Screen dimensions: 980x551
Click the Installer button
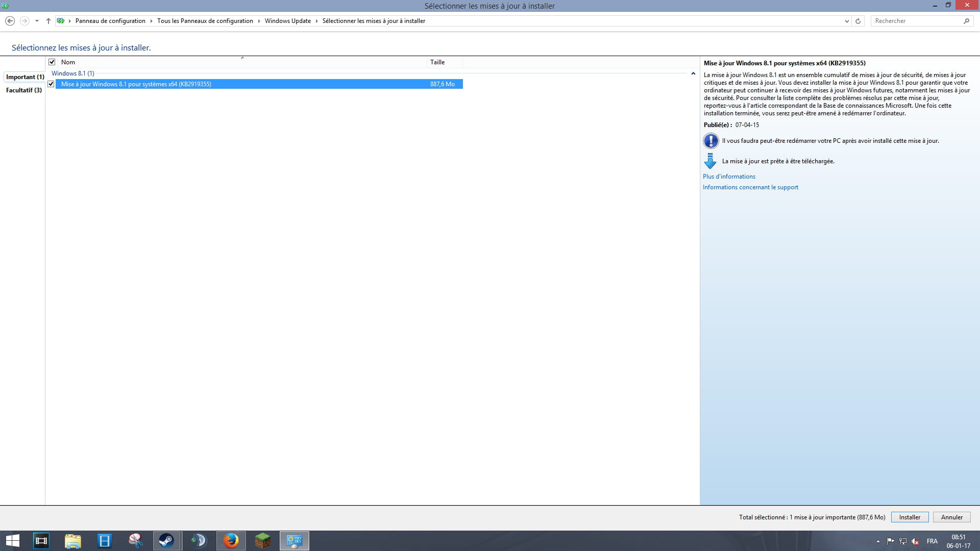click(910, 517)
